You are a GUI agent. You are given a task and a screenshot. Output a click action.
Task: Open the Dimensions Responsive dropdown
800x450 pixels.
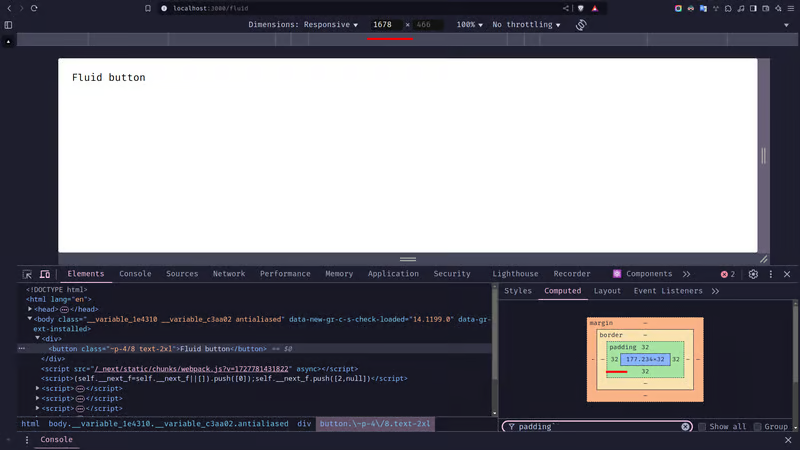303,24
